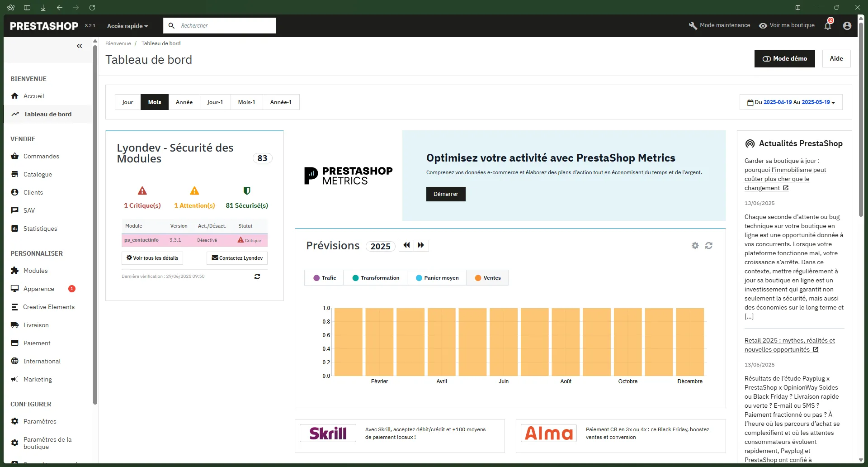Toggle Mode démo switch
This screenshot has width=868, height=467.
(785, 58)
